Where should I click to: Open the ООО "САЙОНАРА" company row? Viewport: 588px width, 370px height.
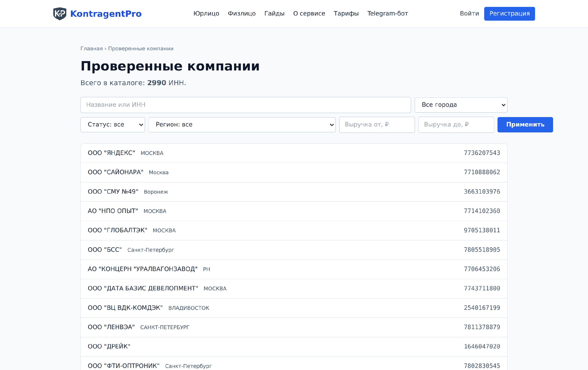coord(294,172)
